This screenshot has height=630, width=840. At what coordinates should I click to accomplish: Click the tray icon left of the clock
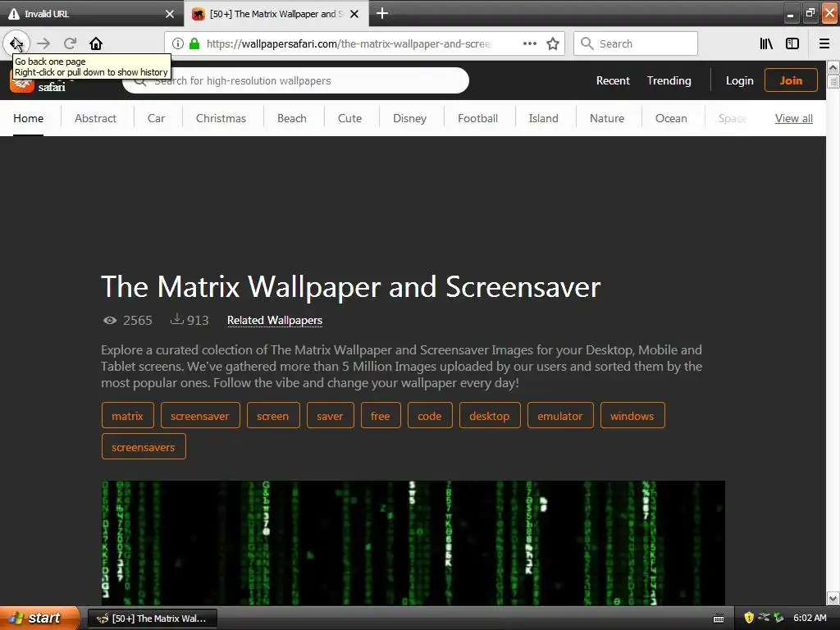click(778, 618)
